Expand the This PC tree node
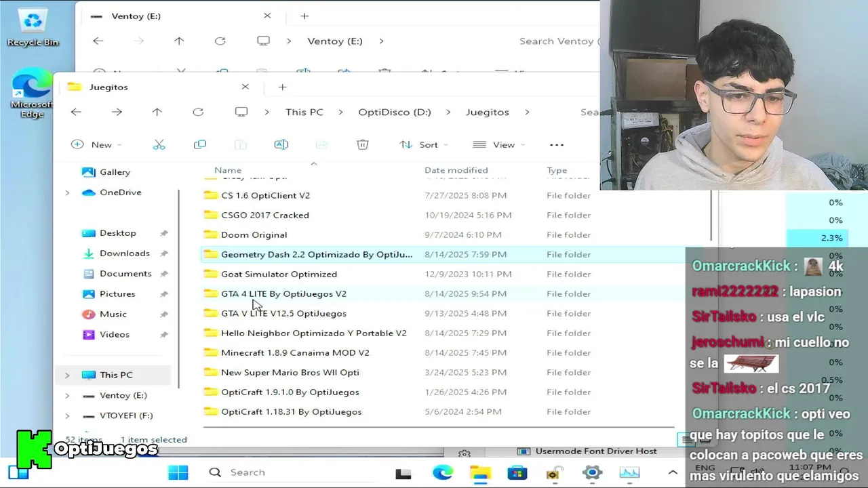 67,375
